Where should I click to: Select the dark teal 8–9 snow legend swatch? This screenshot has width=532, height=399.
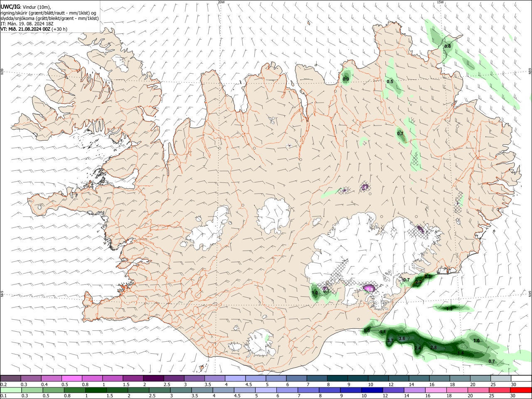click(x=337, y=378)
